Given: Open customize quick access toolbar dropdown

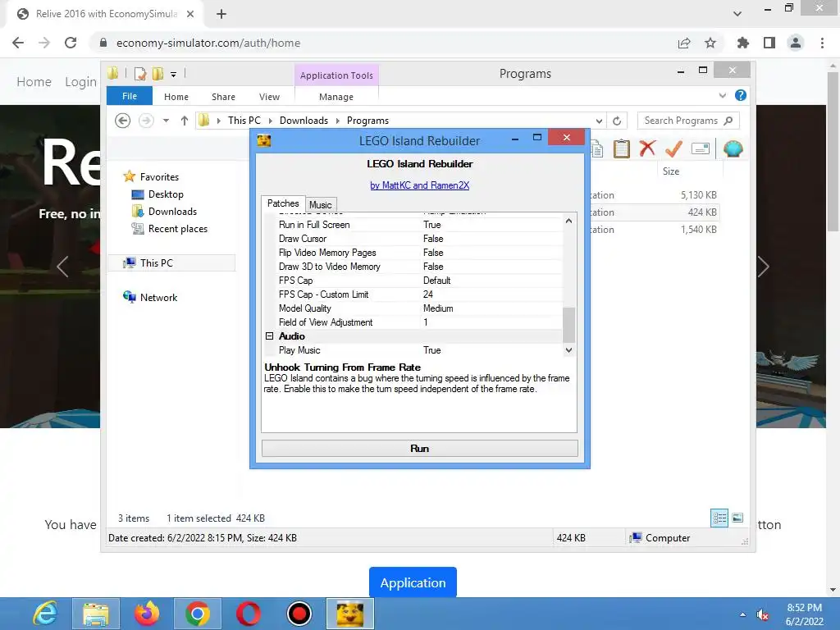Looking at the screenshot, I should coord(174,75).
